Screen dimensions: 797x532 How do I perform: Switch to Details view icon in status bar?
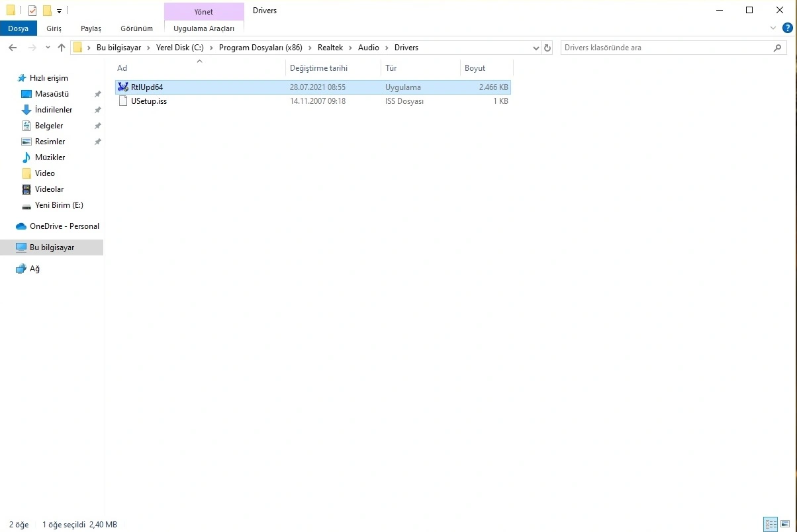point(771,524)
